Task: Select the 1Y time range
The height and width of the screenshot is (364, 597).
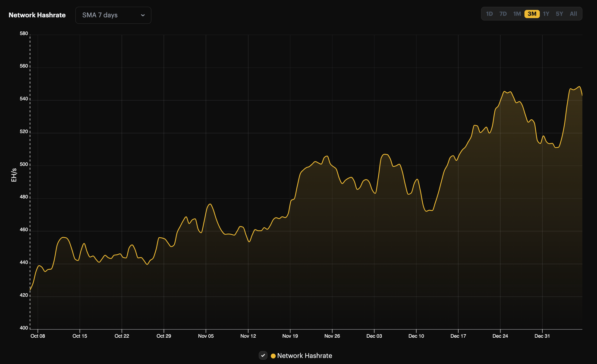Action: coord(546,13)
